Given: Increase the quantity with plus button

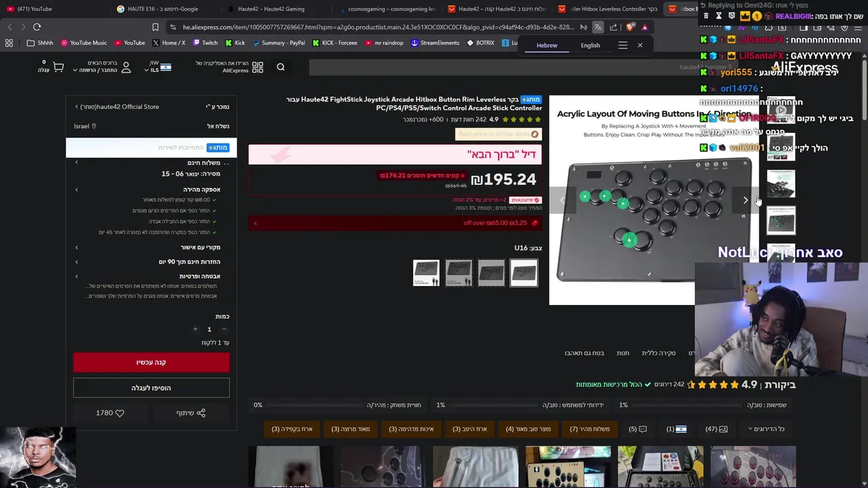Looking at the screenshot, I should coord(195,329).
